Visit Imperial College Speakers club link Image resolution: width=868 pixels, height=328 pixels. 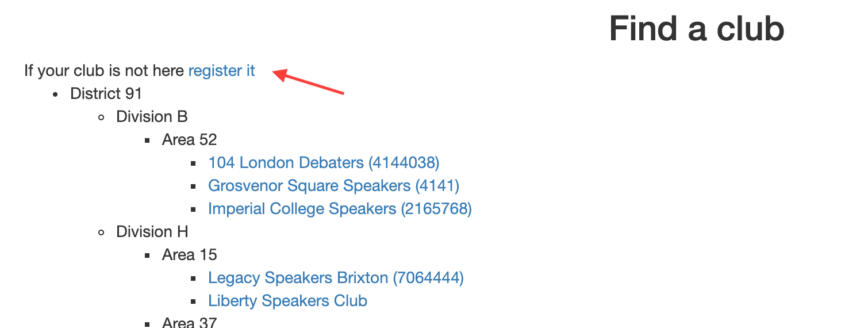tap(340, 209)
